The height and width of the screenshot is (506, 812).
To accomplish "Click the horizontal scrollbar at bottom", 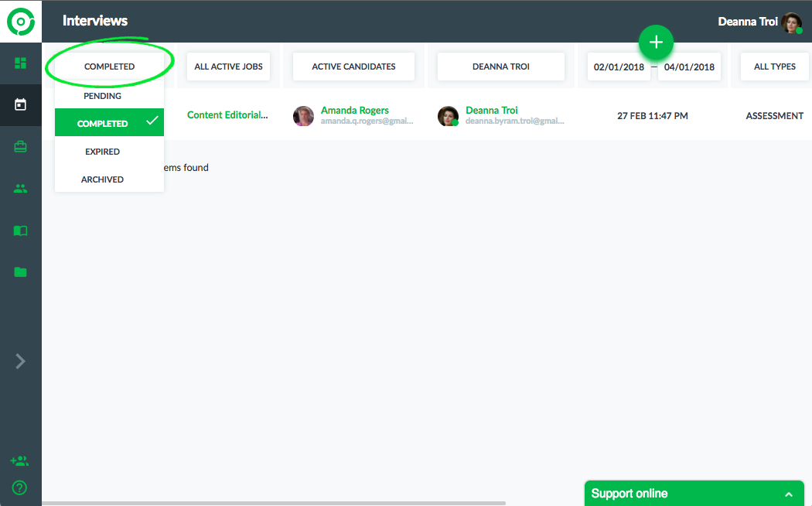I will [274, 503].
